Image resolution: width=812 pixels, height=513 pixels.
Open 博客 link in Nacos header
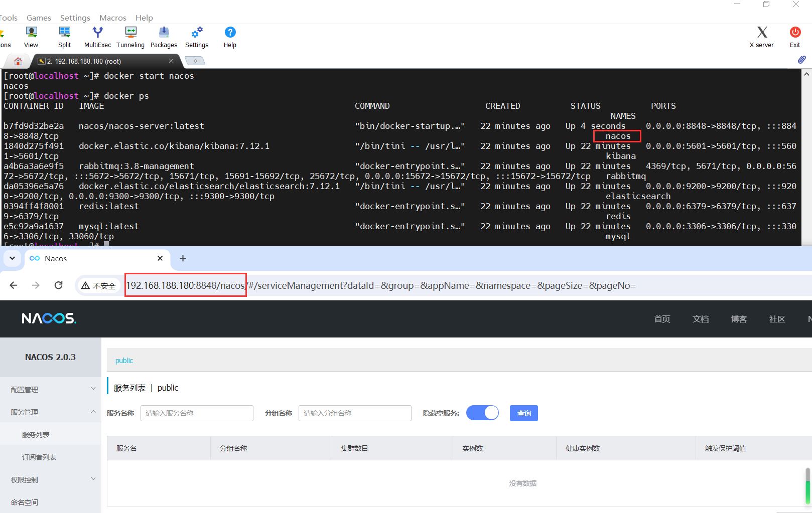tap(739, 319)
